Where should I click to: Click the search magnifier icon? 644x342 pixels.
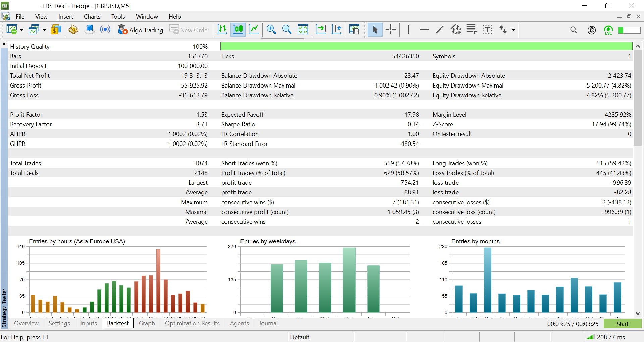574,30
